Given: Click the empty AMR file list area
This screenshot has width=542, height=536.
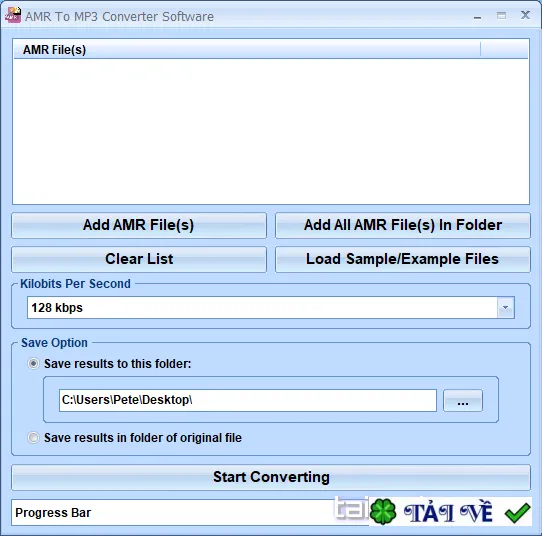Looking at the screenshot, I should pyautogui.click(x=271, y=131).
